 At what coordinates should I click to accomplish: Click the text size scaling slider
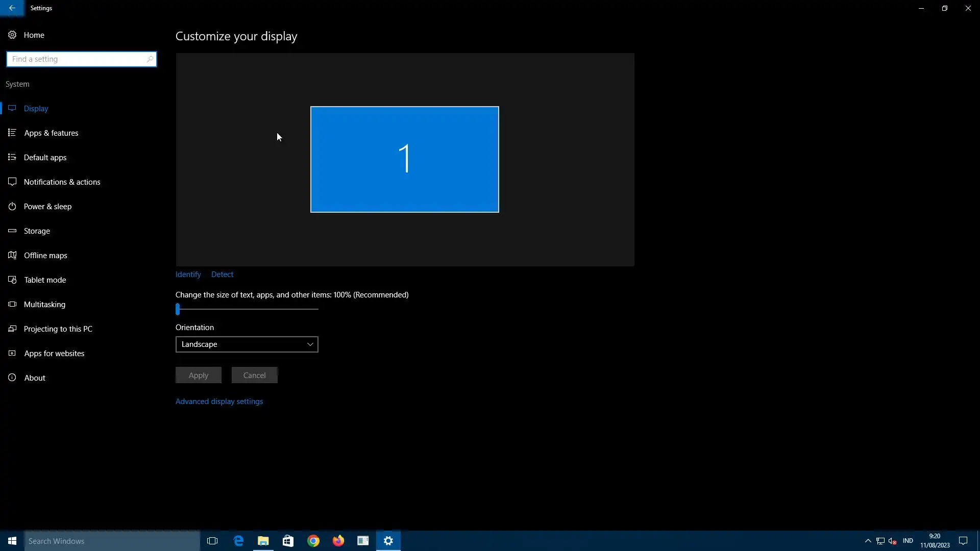pyautogui.click(x=178, y=309)
